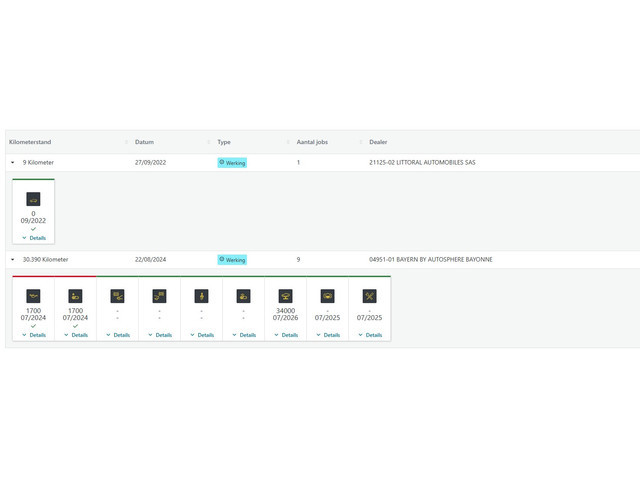
Task: Click dealer 04951-01 BAYERN BY AUTOSPHERE BAYONNE
Action: 430,260
